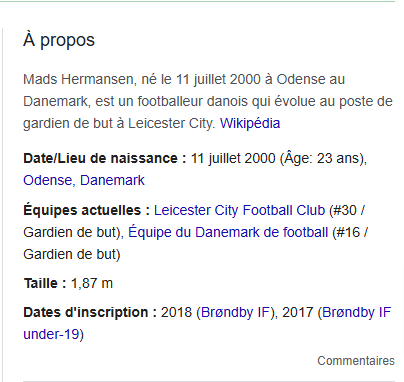Click the Commentaires feedback link
Screen dimensions: 404x382
(356, 361)
